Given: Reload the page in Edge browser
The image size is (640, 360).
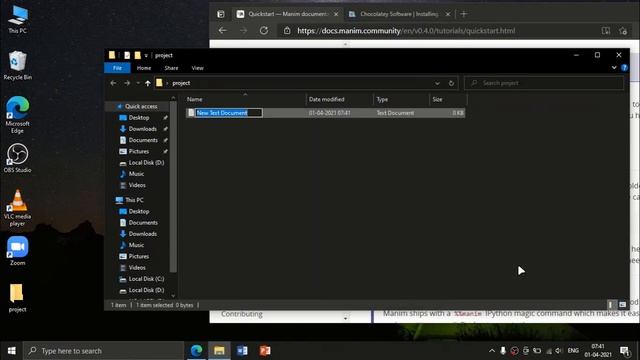Looking at the screenshot, I should click(x=264, y=31).
